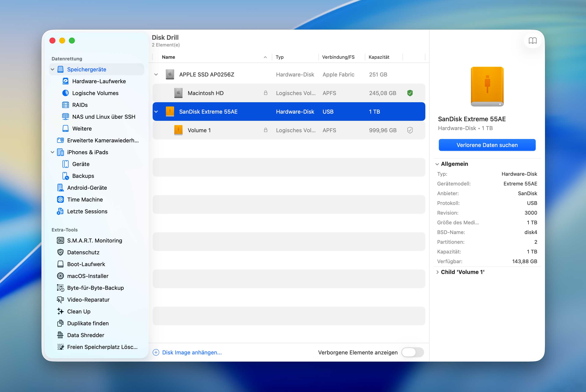Click the Revision value 3000
586x392 pixels.
click(531, 213)
